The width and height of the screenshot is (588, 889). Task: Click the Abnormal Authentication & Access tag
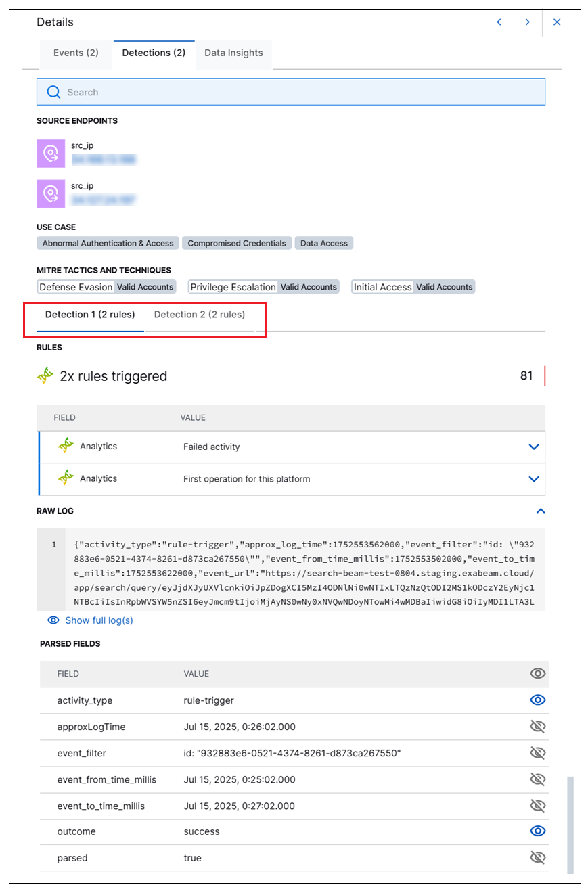point(108,243)
